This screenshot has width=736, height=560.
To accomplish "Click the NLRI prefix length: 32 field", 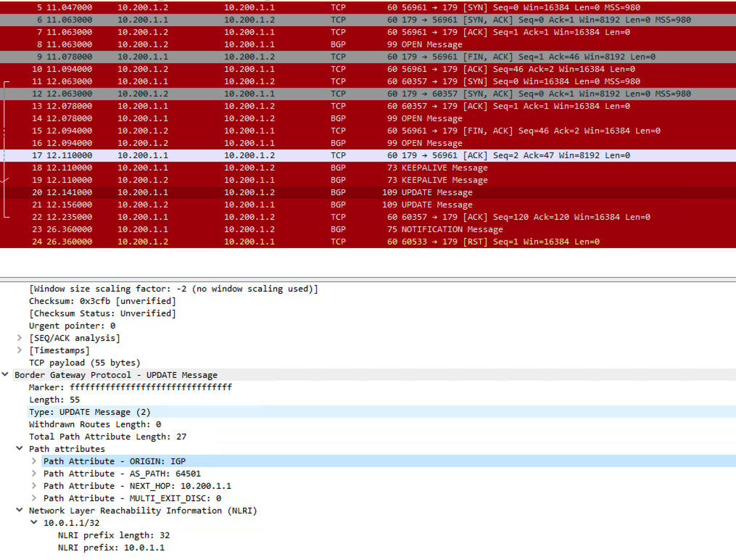I will (114, 535).
